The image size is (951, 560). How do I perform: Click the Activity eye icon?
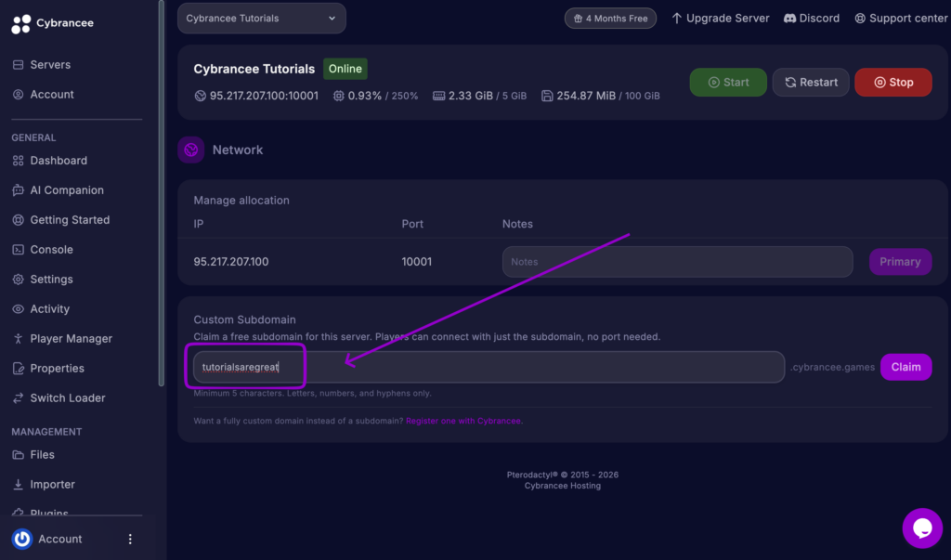19,309
